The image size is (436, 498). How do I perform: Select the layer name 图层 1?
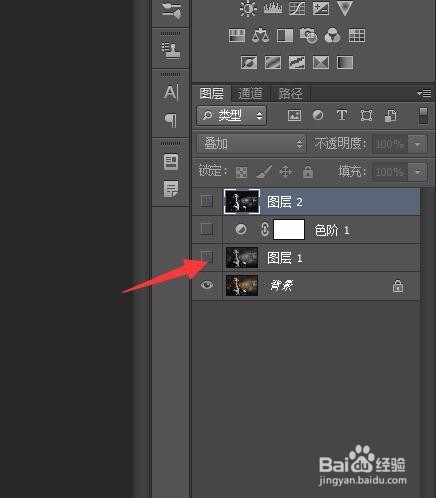click(285, 258)
